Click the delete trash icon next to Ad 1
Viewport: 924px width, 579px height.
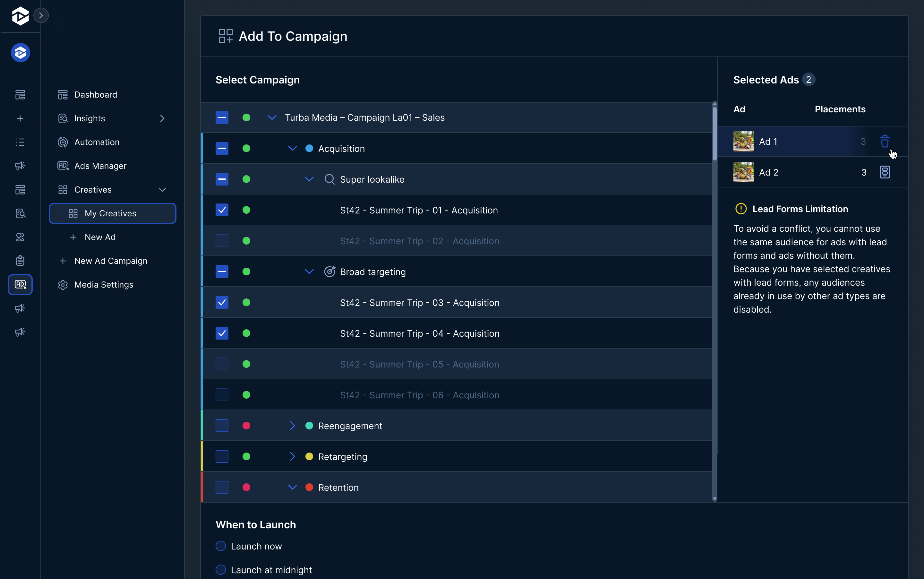[885, 141]
